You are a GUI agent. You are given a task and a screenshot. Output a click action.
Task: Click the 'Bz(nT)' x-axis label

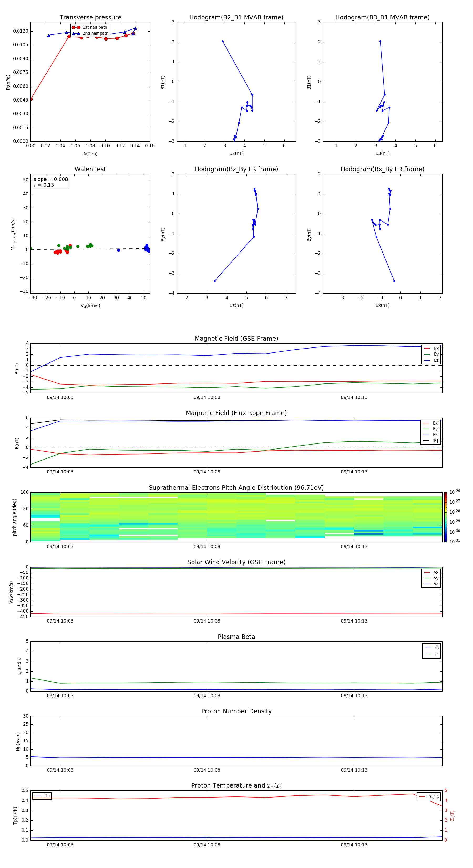coord(236,305)
